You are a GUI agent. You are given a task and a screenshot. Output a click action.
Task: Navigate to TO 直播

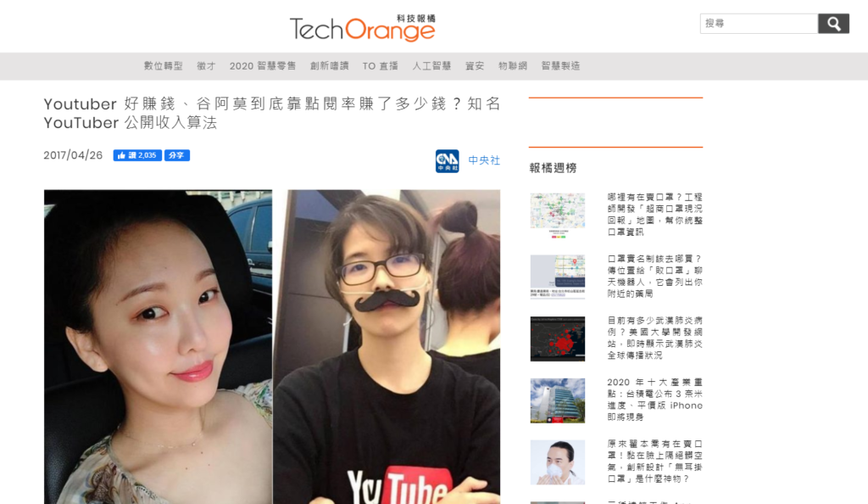pos(381,66)
